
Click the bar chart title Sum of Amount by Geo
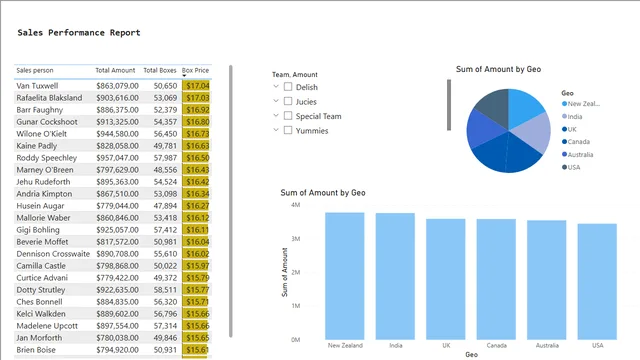pos(323,193)
